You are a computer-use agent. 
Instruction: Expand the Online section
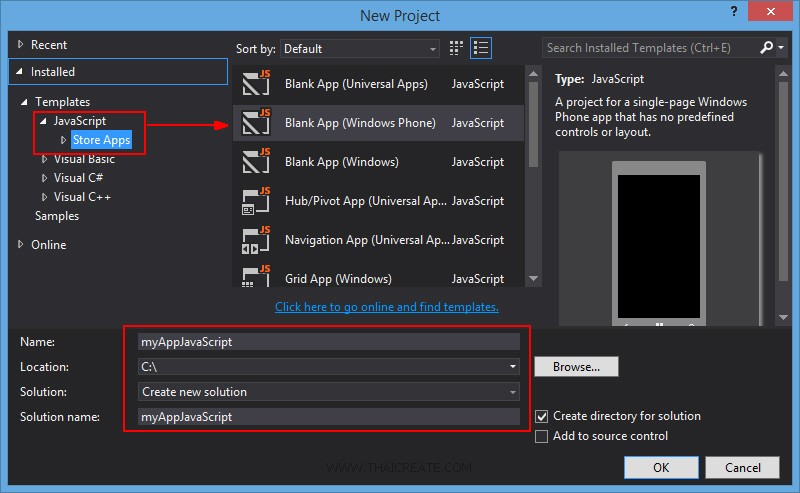22,245
